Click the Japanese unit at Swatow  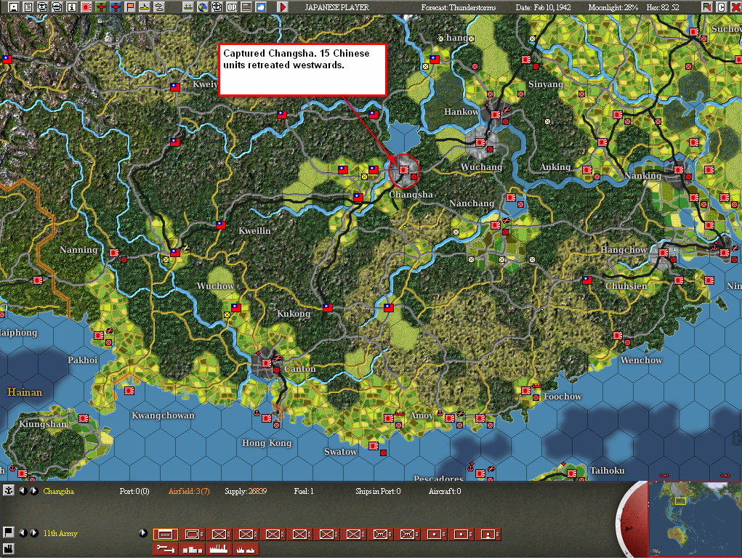point(374,445)
